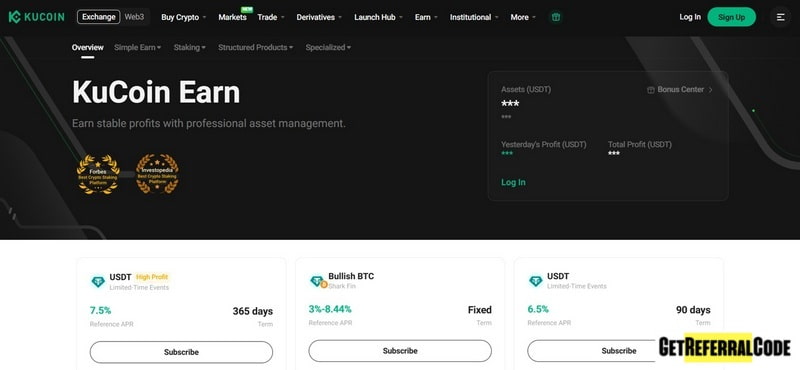Expand the More dropdown

coord(523,17)
